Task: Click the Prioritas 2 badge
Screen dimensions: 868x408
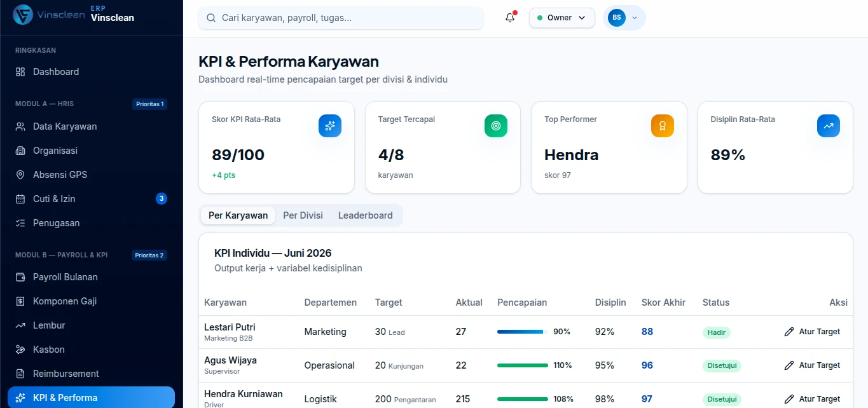Action: click(150, 255)
